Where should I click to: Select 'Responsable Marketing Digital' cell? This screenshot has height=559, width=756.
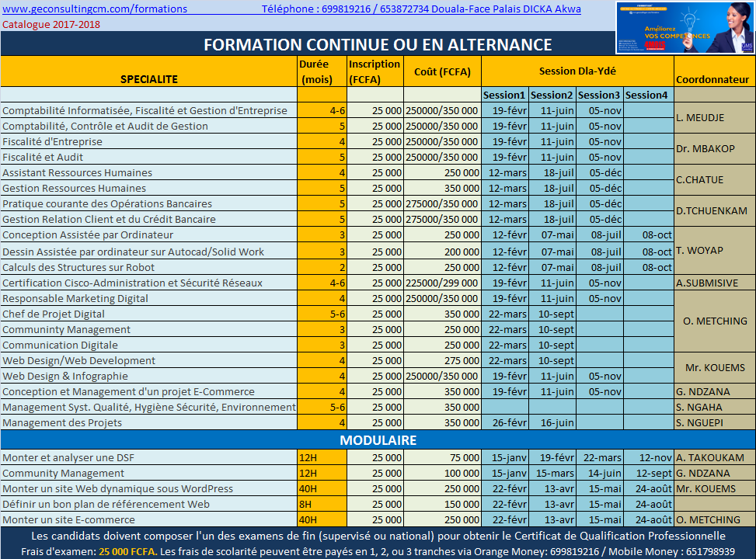point(149,298)
